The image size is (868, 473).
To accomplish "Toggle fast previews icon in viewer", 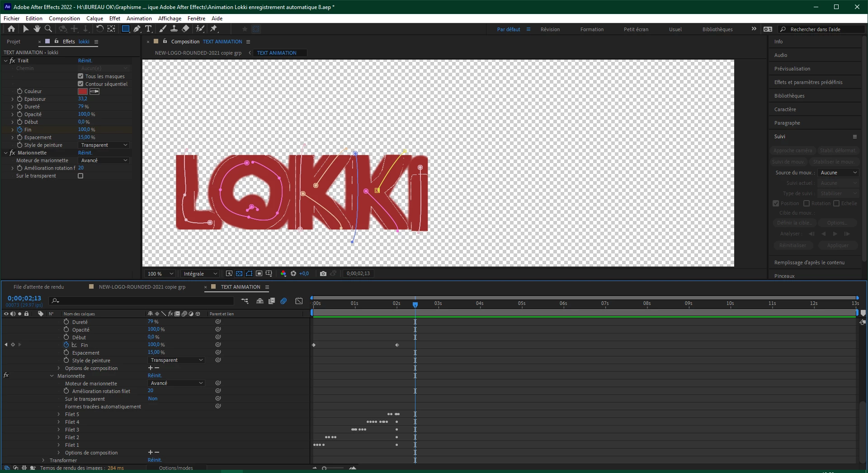I will pyautogui.click(x=229, y=273).
